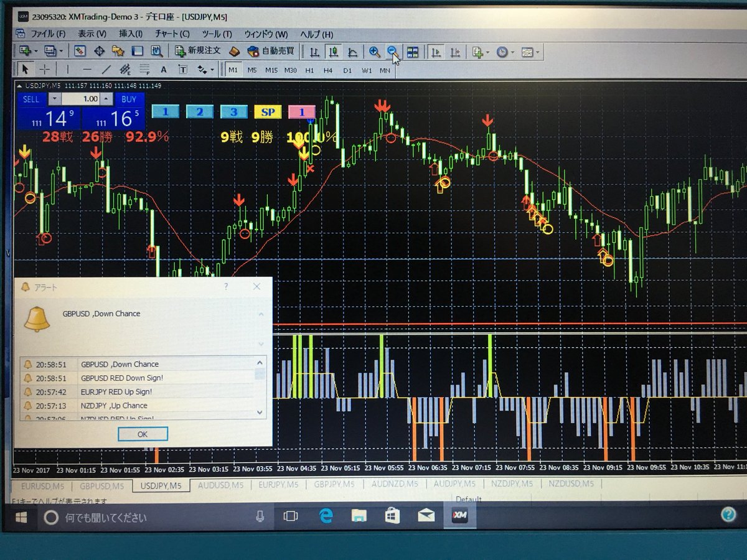Select the arrows symbol tool

click(202, 70)
